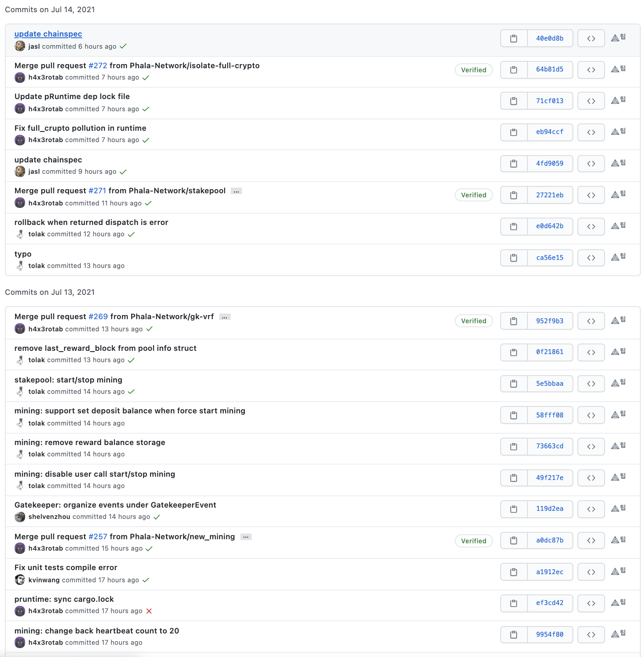Show Verified signature info for commit a0dc87b

pyautogui.click(x=473, y=541)
